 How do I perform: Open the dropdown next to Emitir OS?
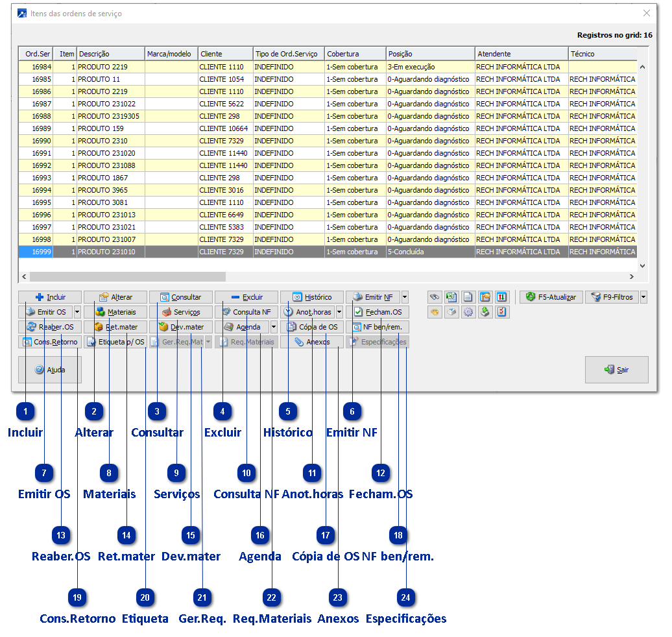click(77, 312)
